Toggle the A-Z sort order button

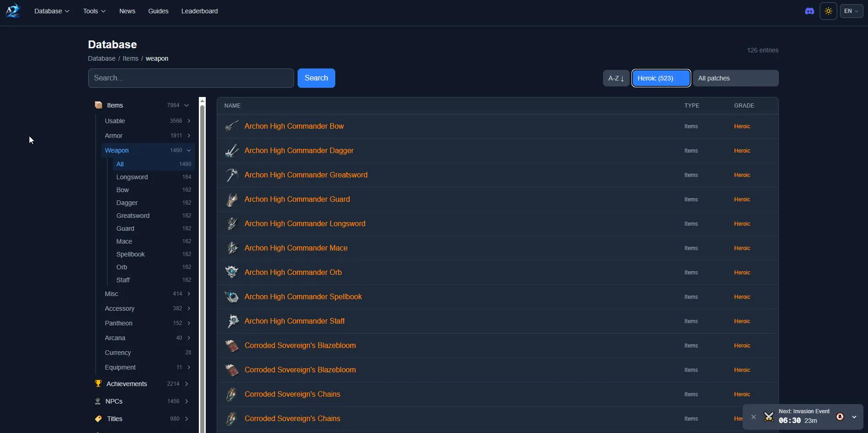click(616, 78)
